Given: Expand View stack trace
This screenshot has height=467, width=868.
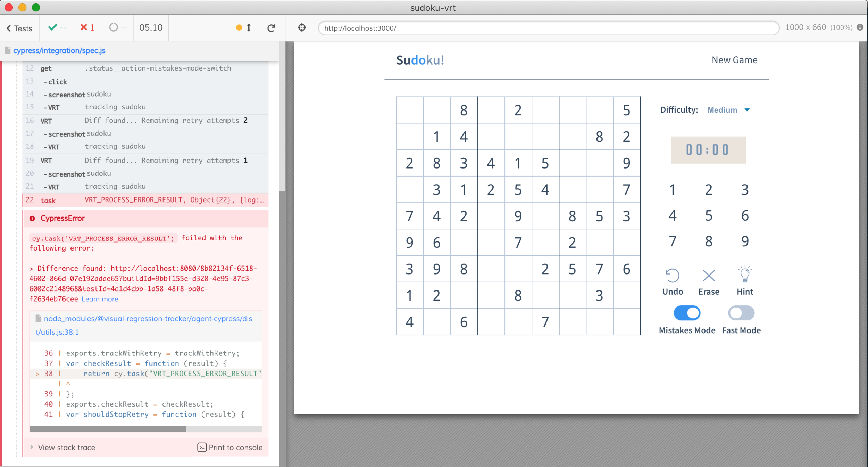Looking at the screenshot, I should pyautogui.click(x=66, y=447).
